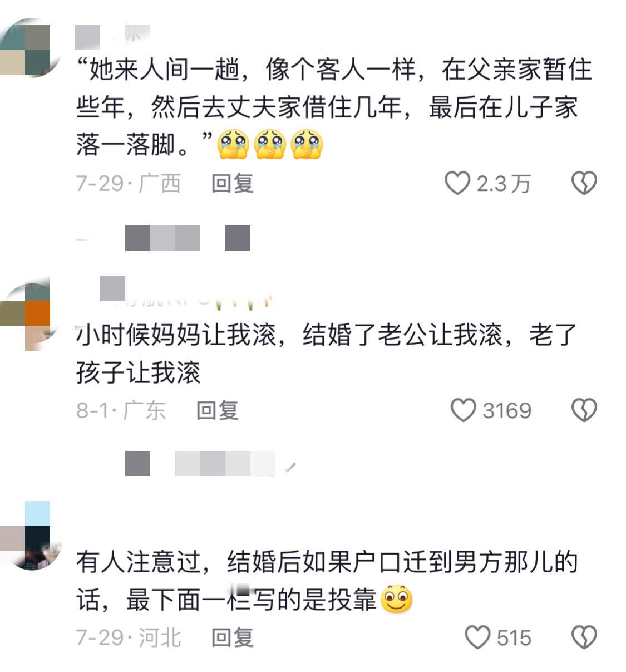
Task: Expand blurred replies row under 广东 comment
Action: point(210,463)
